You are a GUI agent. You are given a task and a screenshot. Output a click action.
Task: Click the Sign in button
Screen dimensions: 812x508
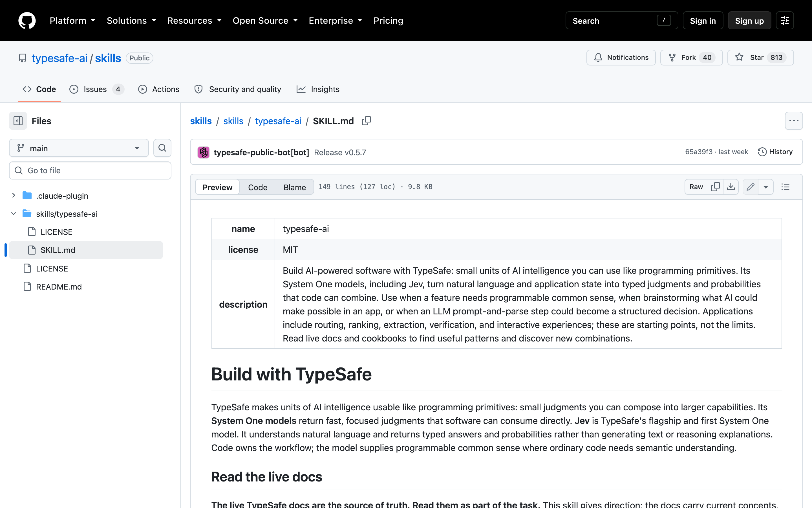click(x=703, y=21)
